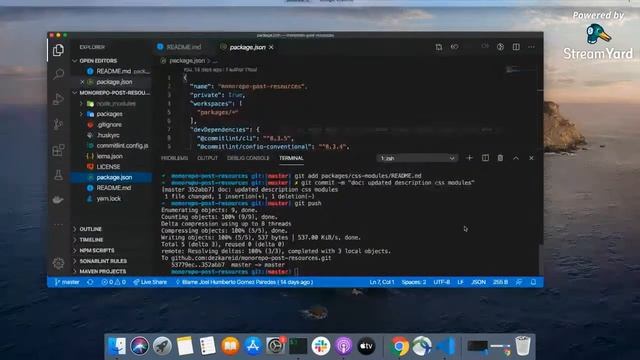Viewport: 640px width, 360px height.
Task: Close package.json in Open Editors list
Action: pyautogui.click(x=82, y=82)
